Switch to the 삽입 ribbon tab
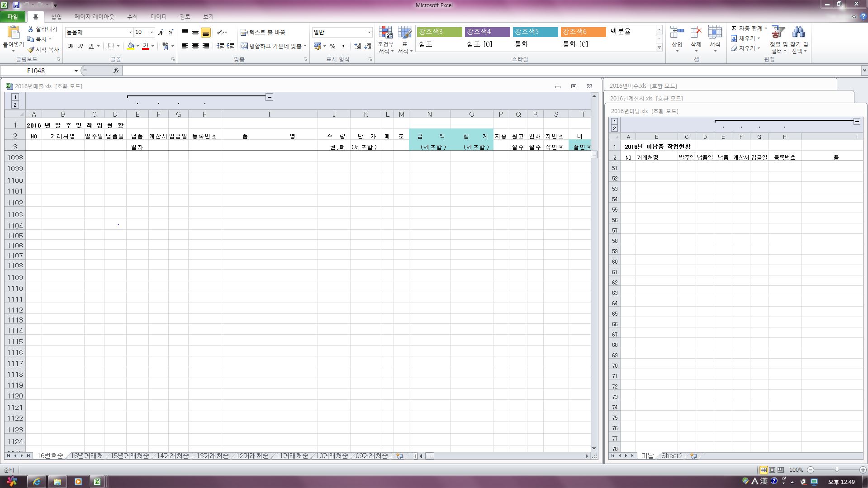The image size is (868, 488). pyautogui.click(x=57, y=17)
